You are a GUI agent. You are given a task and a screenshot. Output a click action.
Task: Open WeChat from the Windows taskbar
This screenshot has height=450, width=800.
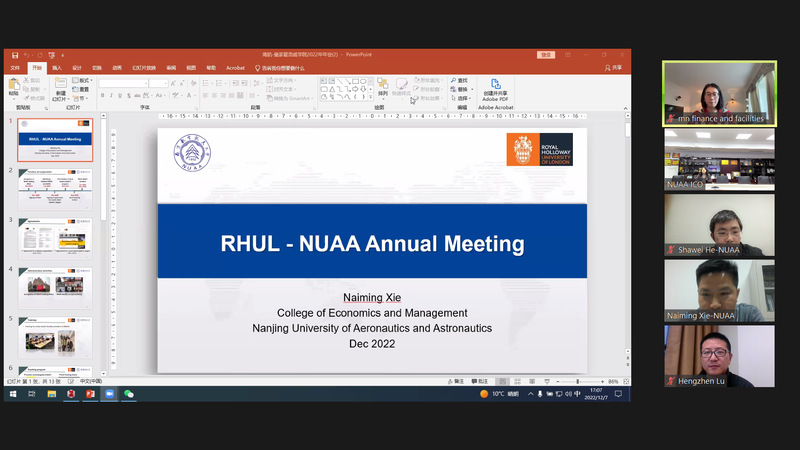(128, 394)
